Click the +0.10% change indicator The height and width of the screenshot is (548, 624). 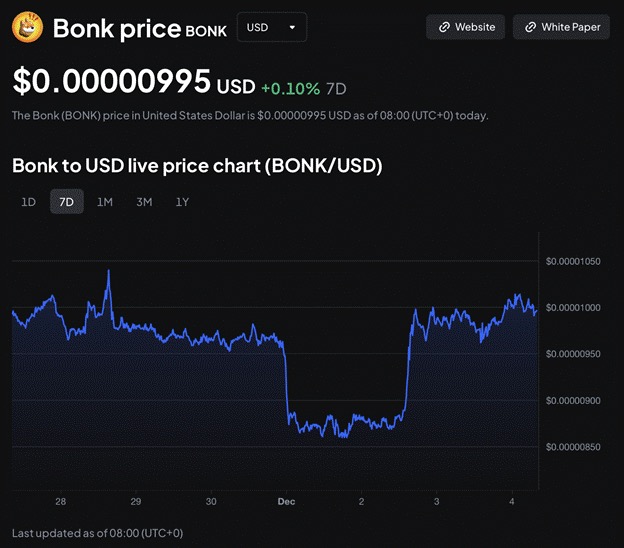290,87
